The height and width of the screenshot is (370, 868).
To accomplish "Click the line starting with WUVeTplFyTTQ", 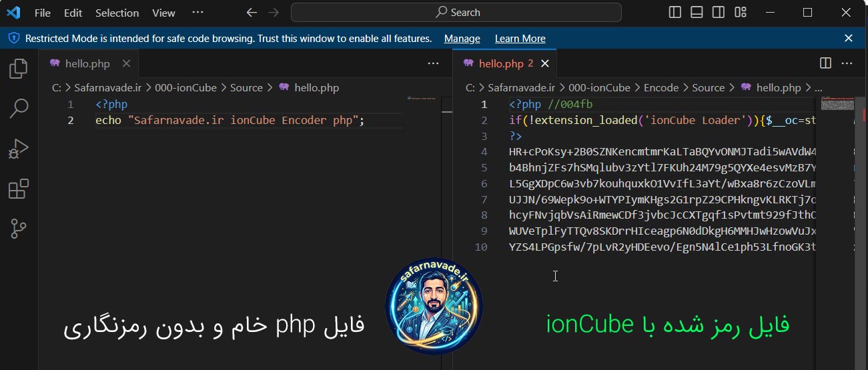I will pyautogui.click(x=663, y=231).
